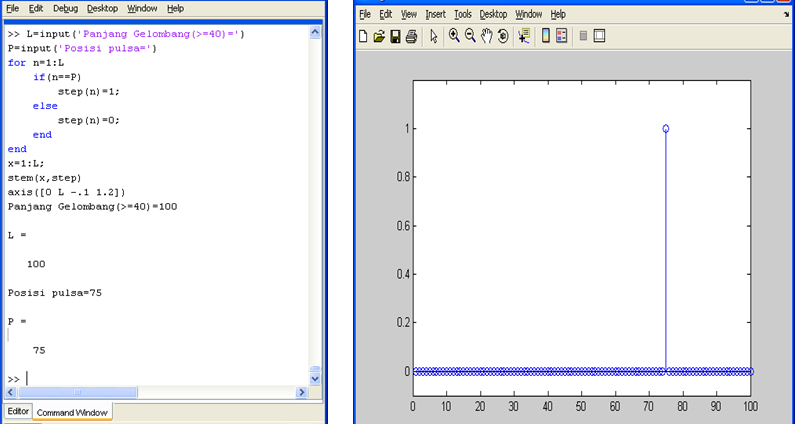Image resolution: width=806 pixels, height=424 pixels.
Task: Enable the Data Cursor tool
Action: point(524,35)
